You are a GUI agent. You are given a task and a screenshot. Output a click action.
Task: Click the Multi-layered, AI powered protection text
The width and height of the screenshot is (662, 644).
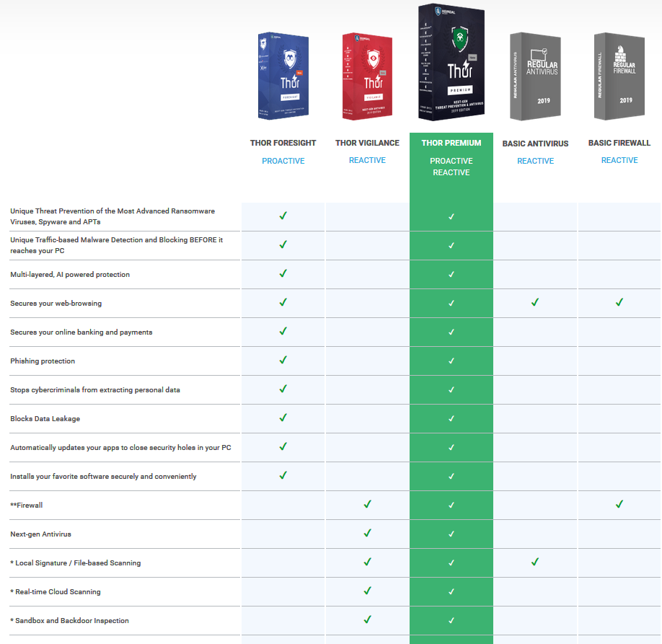[70, 275]
